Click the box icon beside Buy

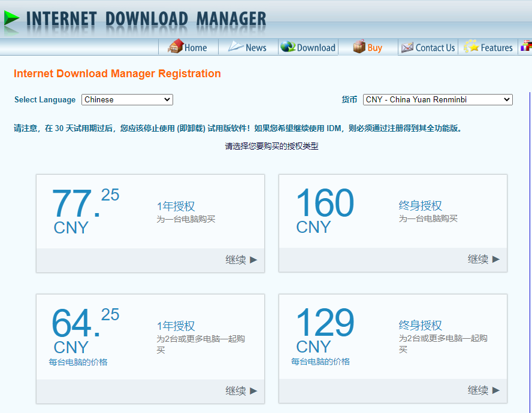[359, 47]
